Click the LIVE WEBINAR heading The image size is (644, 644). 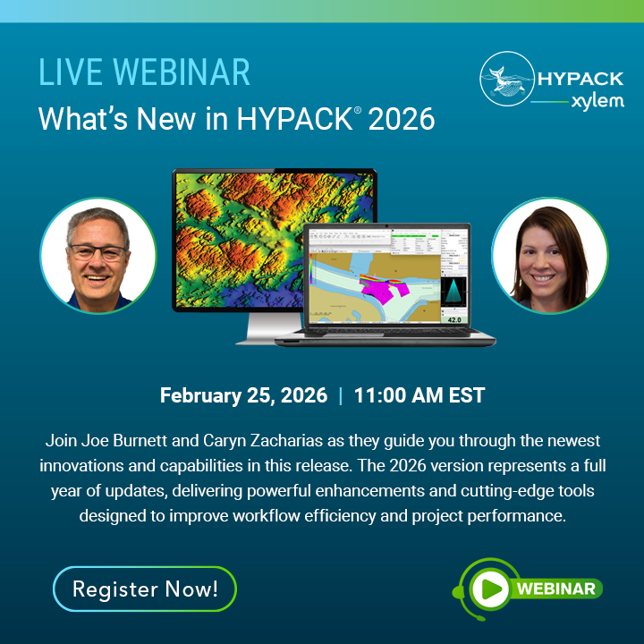144,72
